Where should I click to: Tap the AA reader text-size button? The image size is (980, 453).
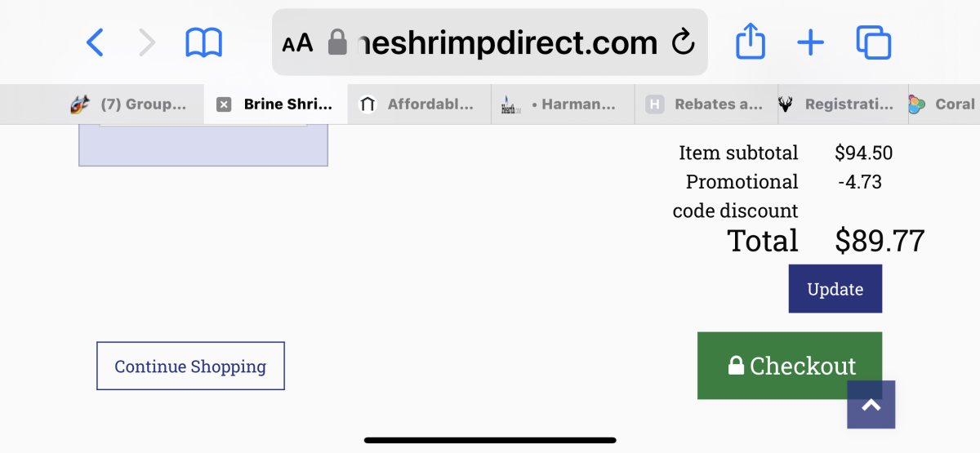(297, 42)
